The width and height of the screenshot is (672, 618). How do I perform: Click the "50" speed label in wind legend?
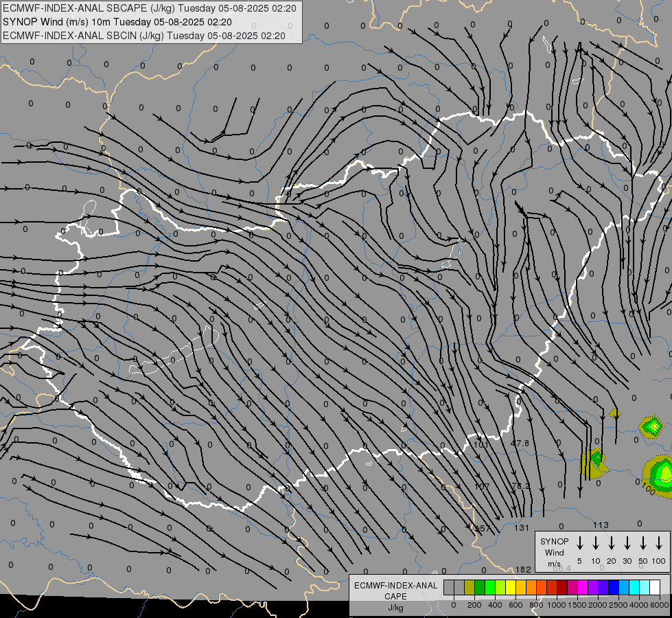click(643, 561)
